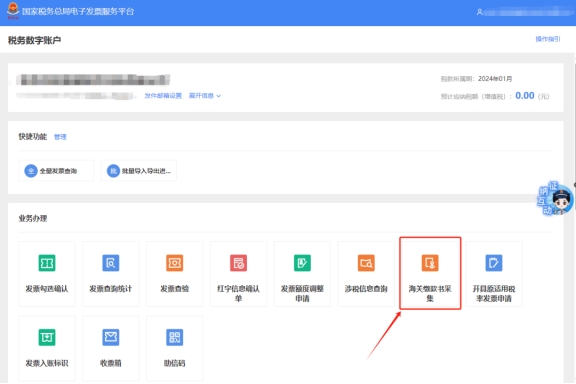Click user account icon in header
This screenshot has width=576, height=384.
(479, 12)
